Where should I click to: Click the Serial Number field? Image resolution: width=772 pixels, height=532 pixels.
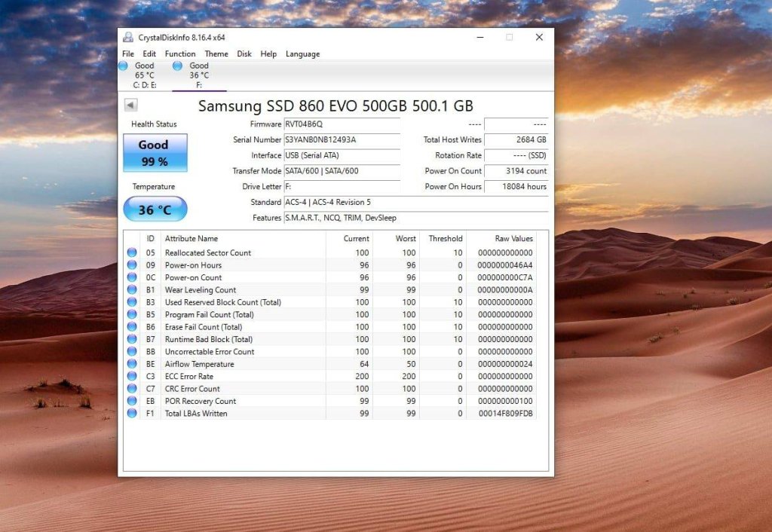[x=342, y=139]
